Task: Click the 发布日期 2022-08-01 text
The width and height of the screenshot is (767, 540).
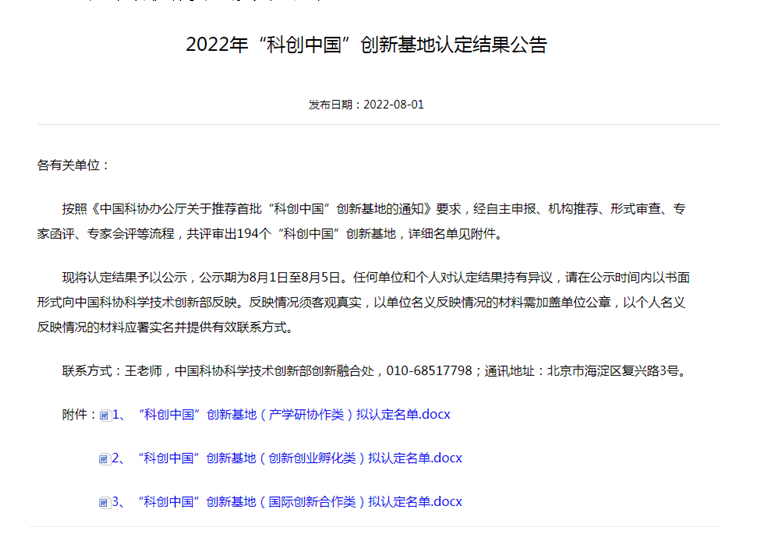Action: tap(366, 104)
